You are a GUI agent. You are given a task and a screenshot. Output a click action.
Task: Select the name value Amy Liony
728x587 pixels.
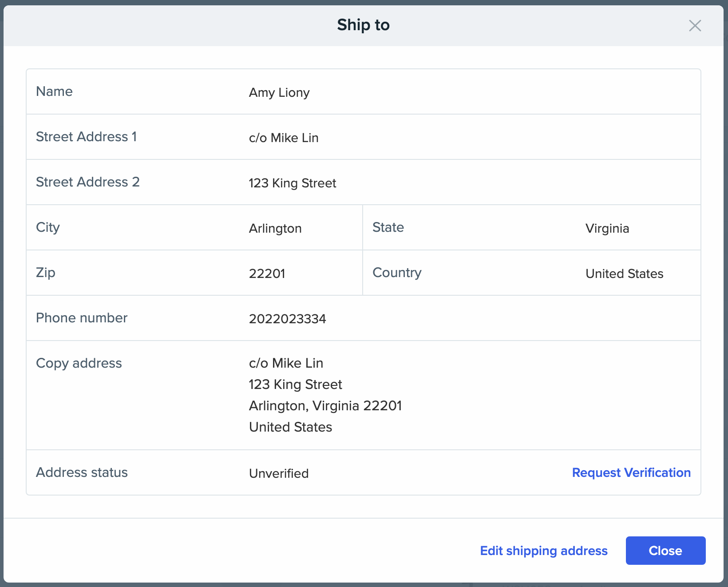[279, 92]
